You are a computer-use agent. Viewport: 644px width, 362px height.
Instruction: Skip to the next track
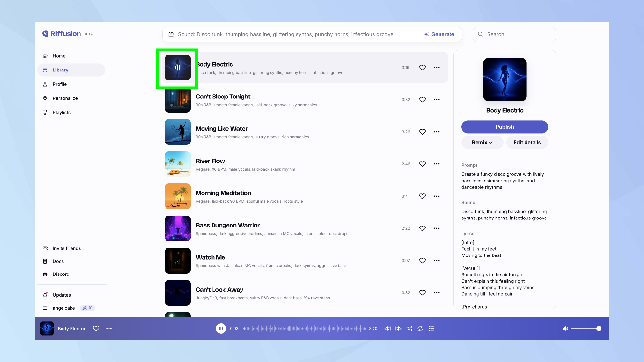(398, 329)
